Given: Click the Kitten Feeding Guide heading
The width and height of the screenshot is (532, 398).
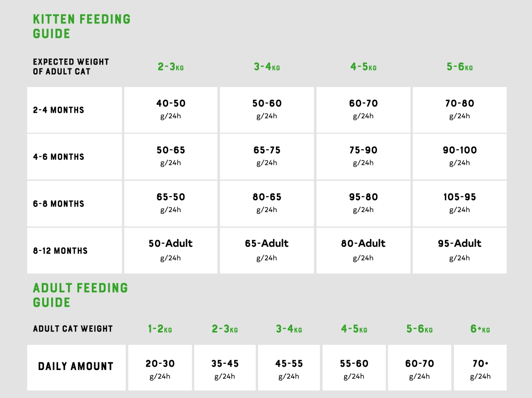Looking at the screenshot, I should pyautogui.click(x=81, y=26).
